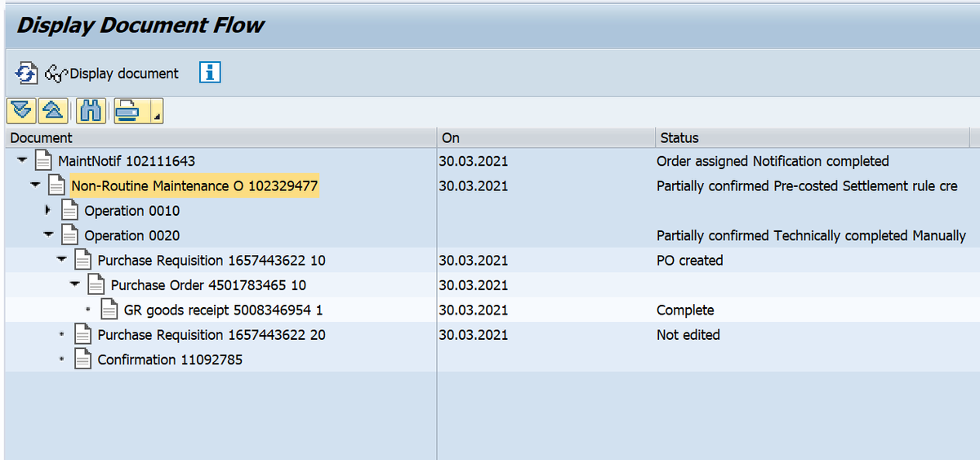This screenshot has width=980, height=460.
Task: Click date 30.03.2021 in MaintNotif row
Action: 474,161
